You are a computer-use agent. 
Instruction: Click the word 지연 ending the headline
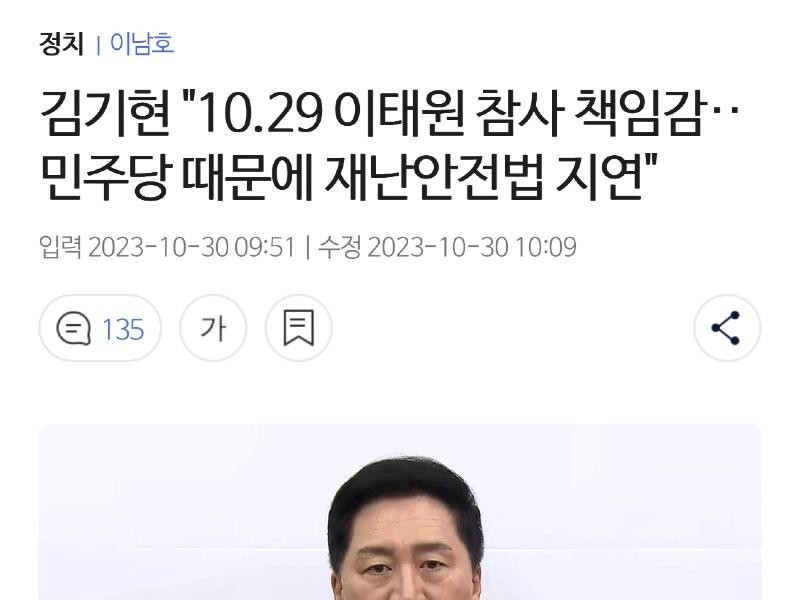[599, 178]
